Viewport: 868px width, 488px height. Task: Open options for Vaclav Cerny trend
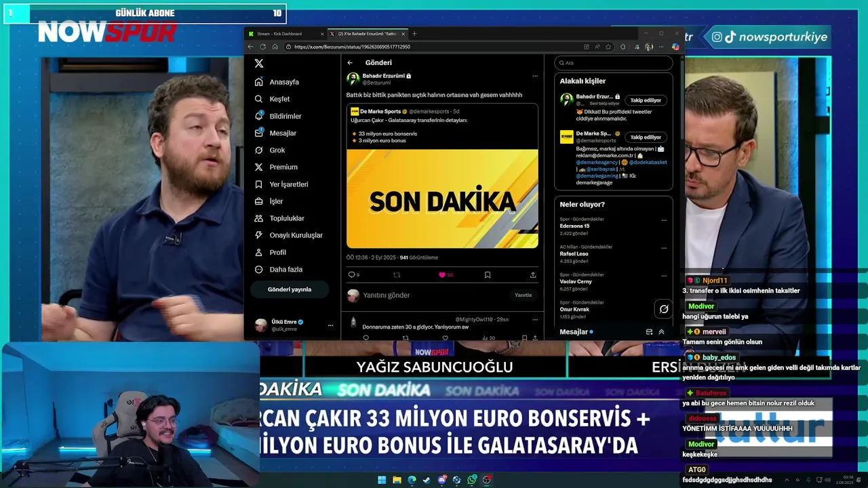click(x=664, y=276)
